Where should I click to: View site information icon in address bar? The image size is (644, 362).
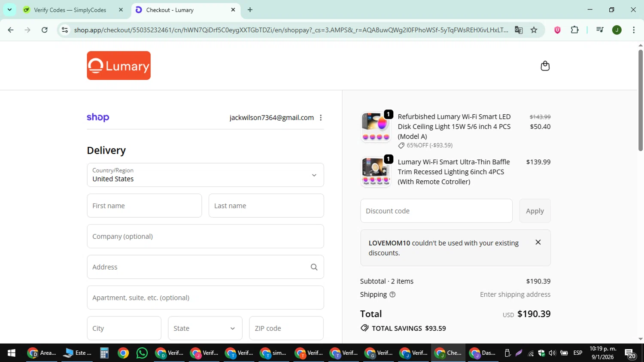[65, 30]
